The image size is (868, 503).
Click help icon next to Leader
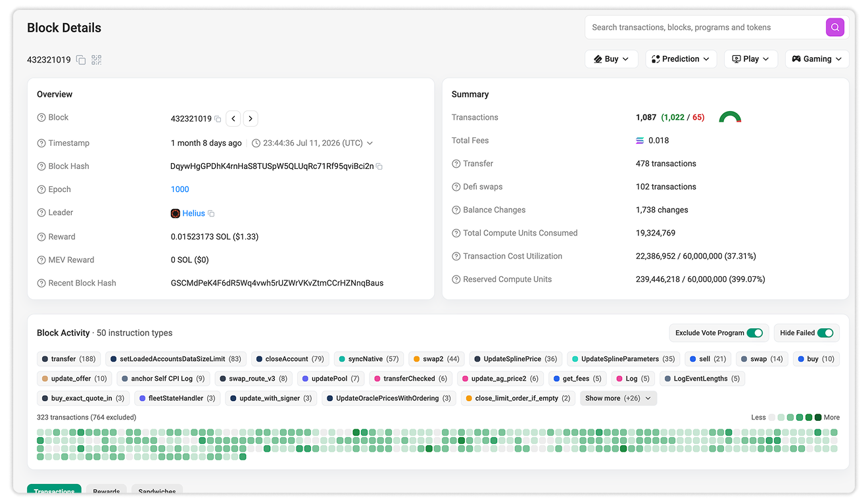point(41,213)
